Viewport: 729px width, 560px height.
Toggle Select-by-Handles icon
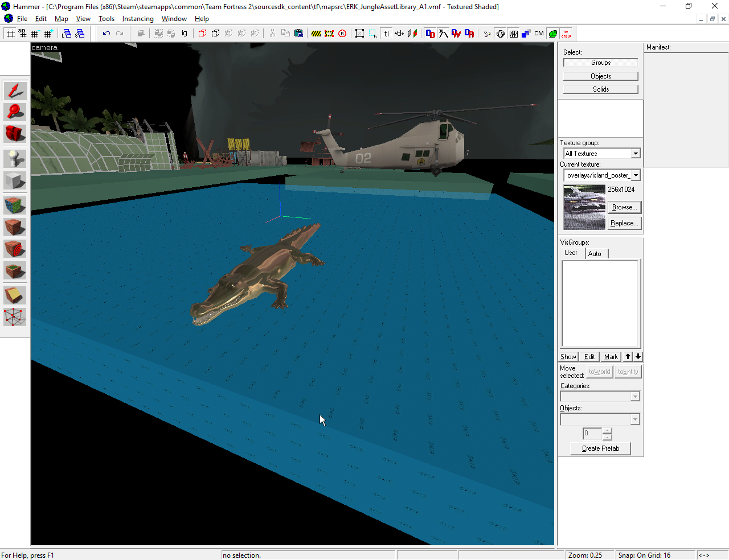tap(360, 34)
